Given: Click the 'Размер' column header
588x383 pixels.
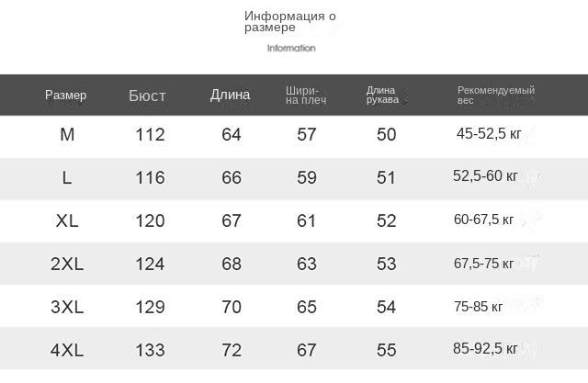Looking at the screenshot, I should pos(65,95).
